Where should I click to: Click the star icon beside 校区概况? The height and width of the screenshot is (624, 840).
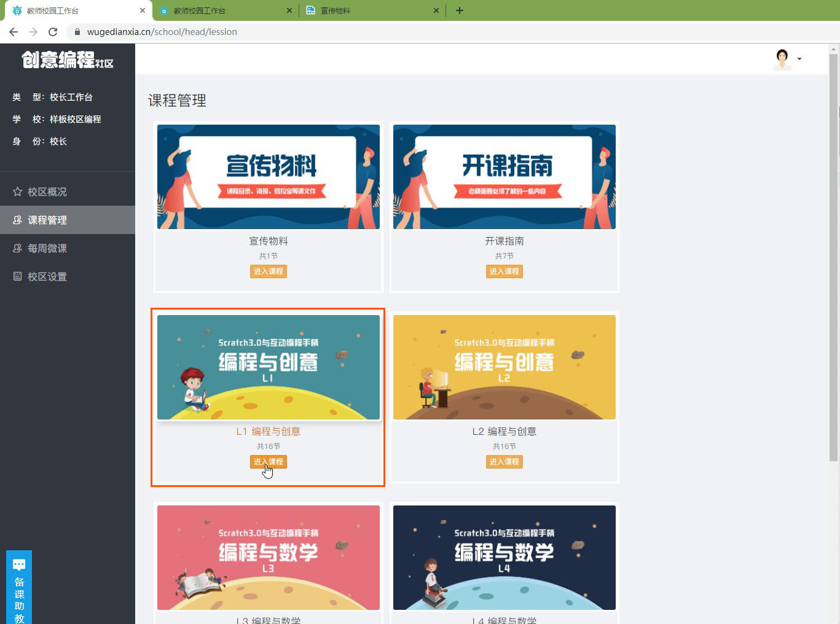tap(17, 192)
